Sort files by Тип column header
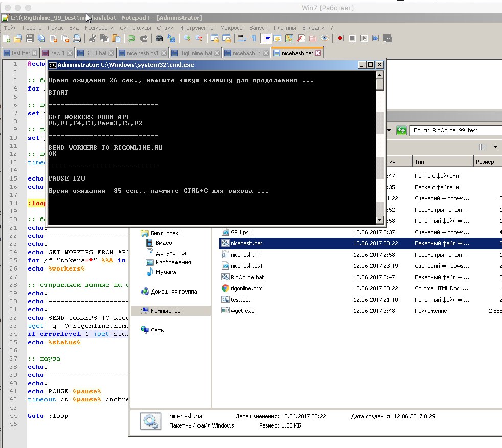502x448 pixels. point(442,162)
